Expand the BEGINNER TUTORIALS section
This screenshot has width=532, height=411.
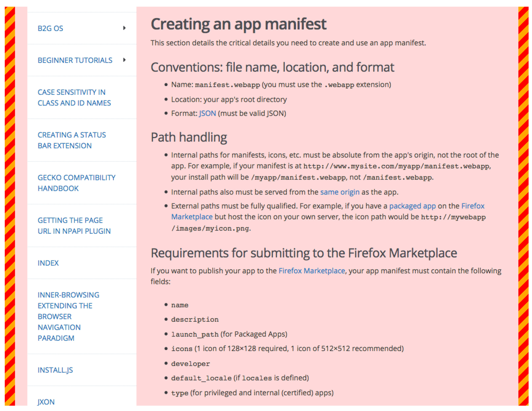[x=75, y=60]
